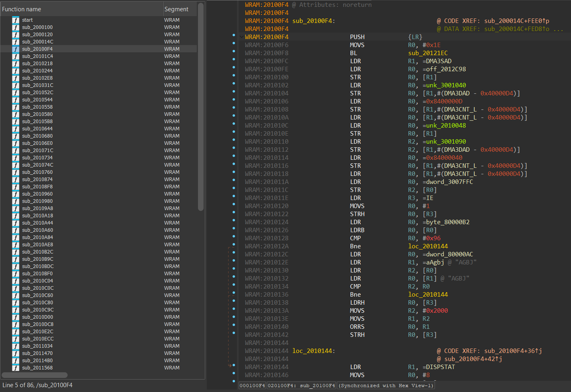Click function icon beside sub_20105B8
571x392 pixels.
[16, 122]
